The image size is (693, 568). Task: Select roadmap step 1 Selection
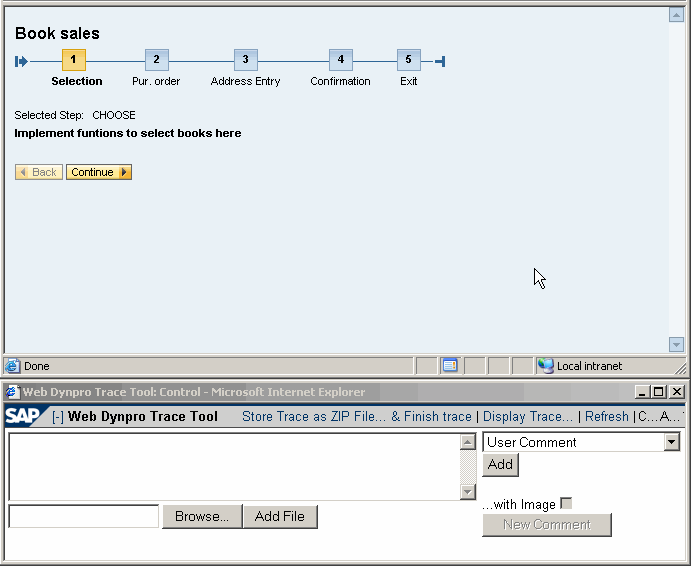click(74, 60)
